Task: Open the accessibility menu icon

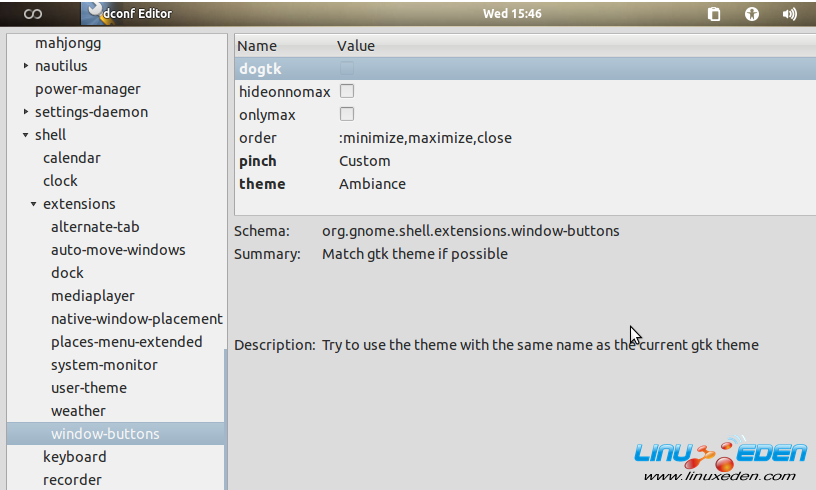Action: tap(752, 14)
